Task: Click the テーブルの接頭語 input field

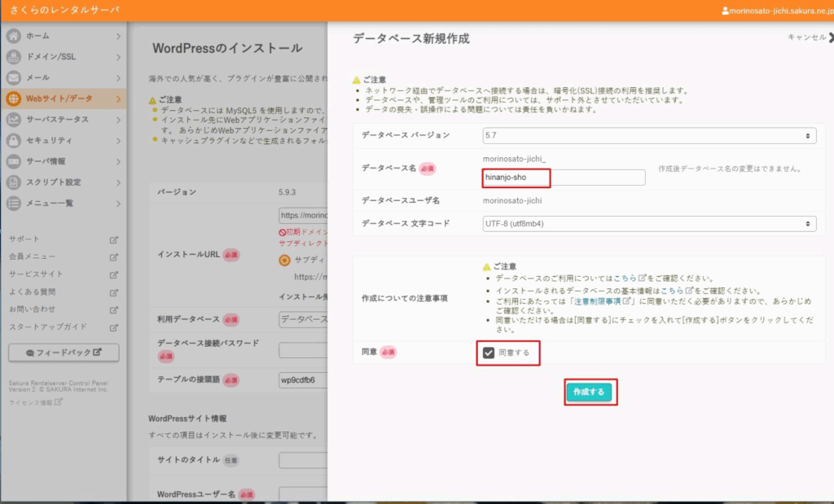Action: click(x=303, y=380)
